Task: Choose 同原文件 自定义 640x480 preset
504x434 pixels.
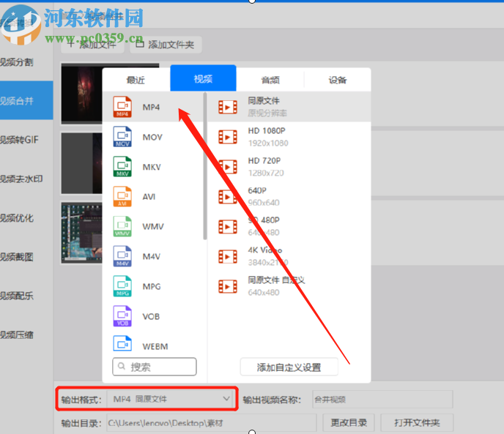Action: click(289, 286)
